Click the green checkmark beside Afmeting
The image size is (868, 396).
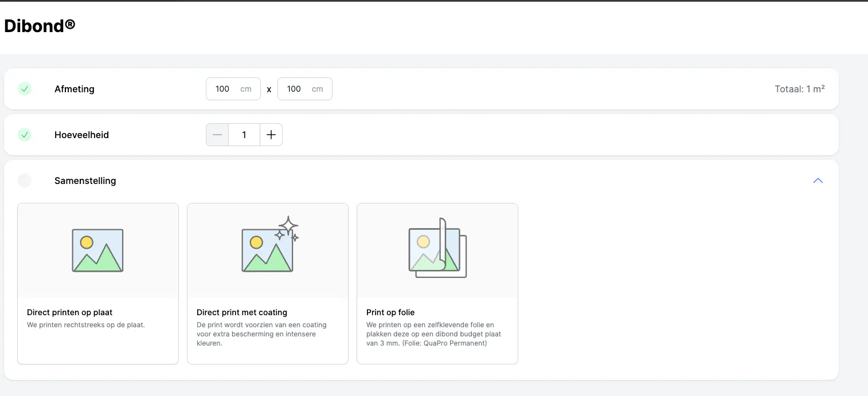pyautogui.click(x=25, y=89)
